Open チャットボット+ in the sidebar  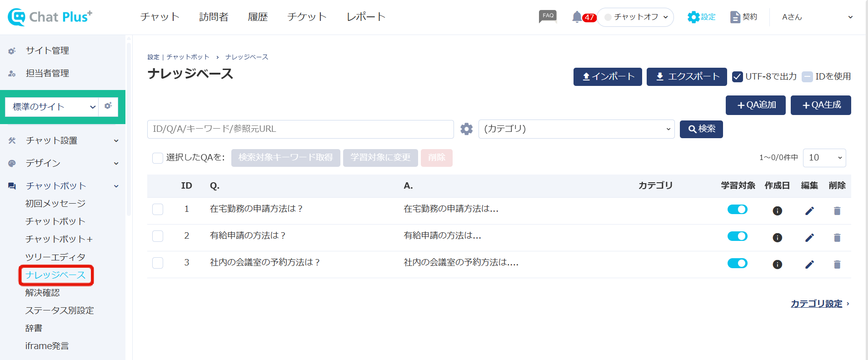[x=59, y=239]
